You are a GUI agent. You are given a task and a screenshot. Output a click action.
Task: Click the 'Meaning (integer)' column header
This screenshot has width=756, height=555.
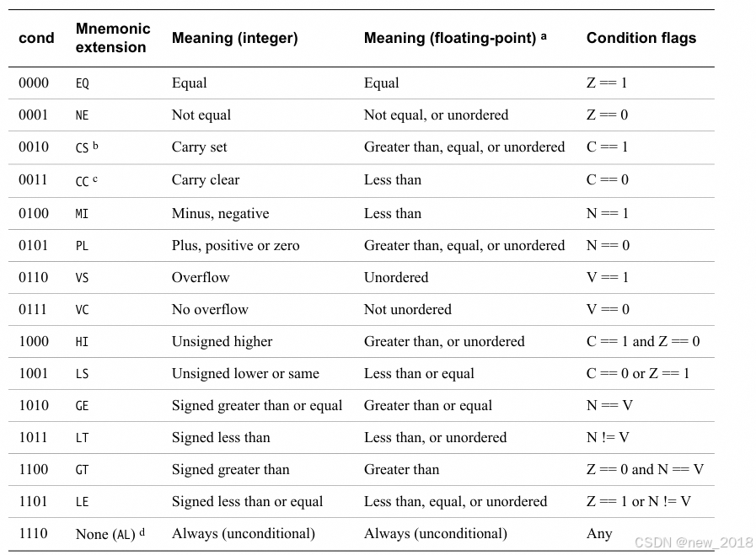(234, 38)
